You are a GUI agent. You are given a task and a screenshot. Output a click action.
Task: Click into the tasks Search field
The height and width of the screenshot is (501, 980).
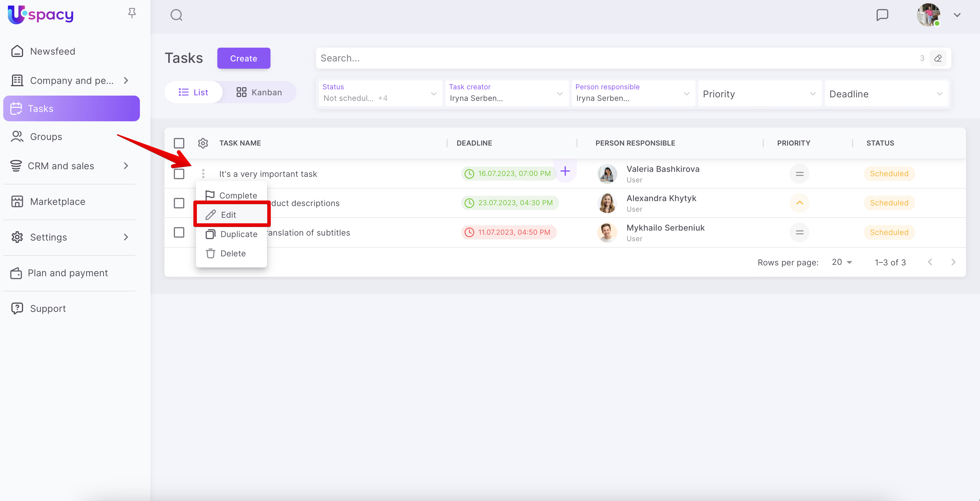tap(609, 58)
